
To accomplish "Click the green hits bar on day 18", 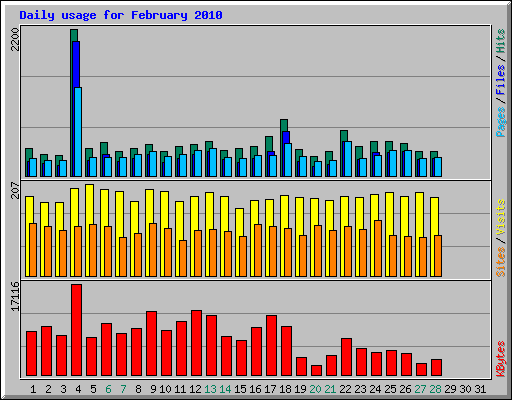I will [284, 125].
